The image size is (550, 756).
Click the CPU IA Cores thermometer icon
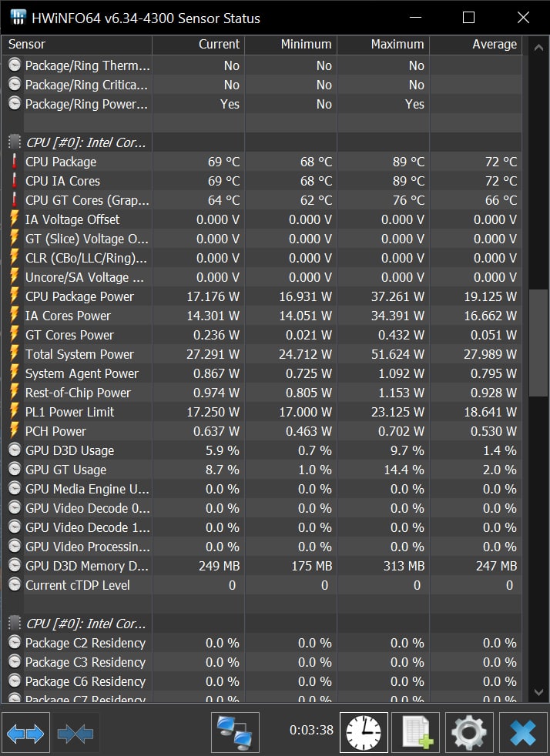pos(15,181)
